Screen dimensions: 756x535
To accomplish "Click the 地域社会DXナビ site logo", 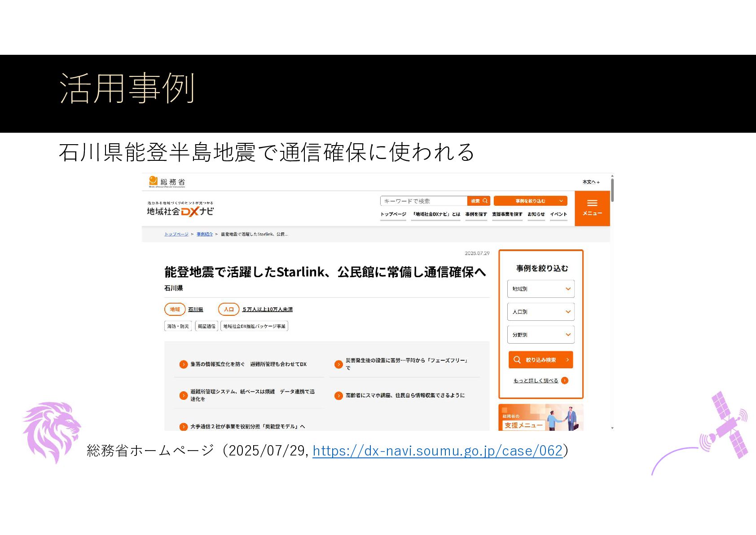I will [x=180, y=209].
